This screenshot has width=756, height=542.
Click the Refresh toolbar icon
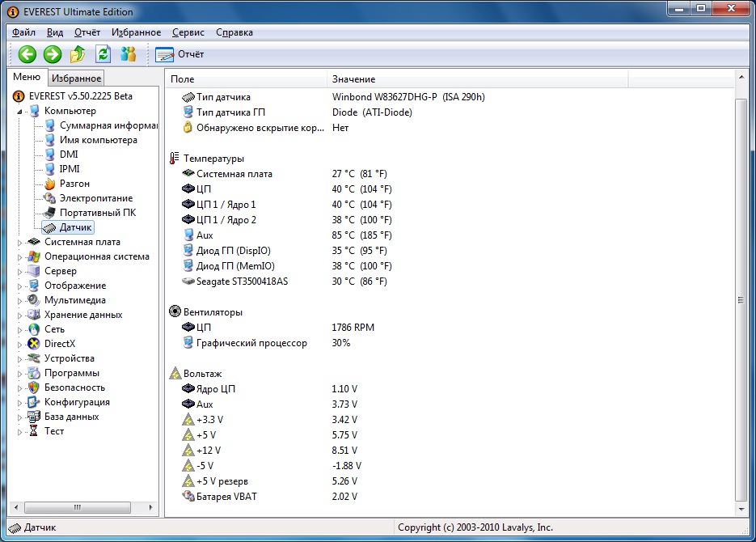103,54
